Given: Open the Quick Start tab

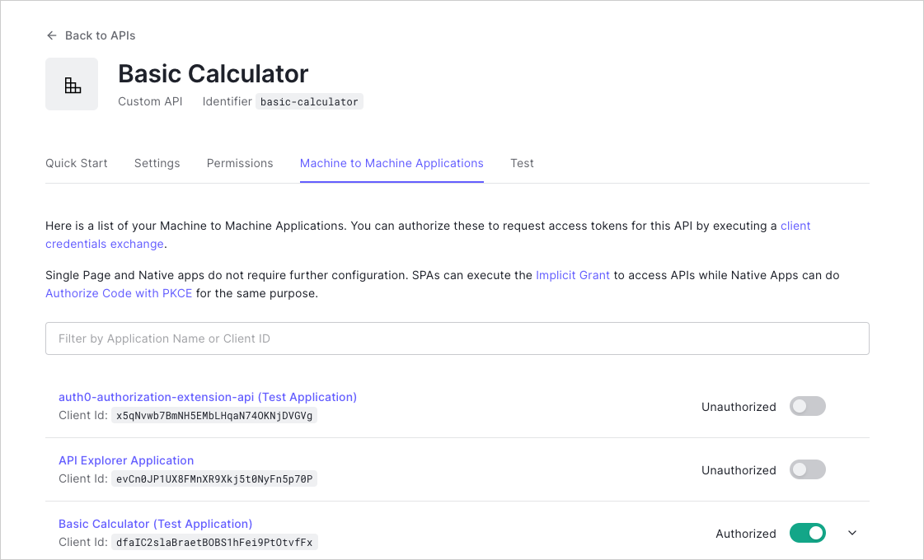Looking at the screenshot, I should [77, 163].
